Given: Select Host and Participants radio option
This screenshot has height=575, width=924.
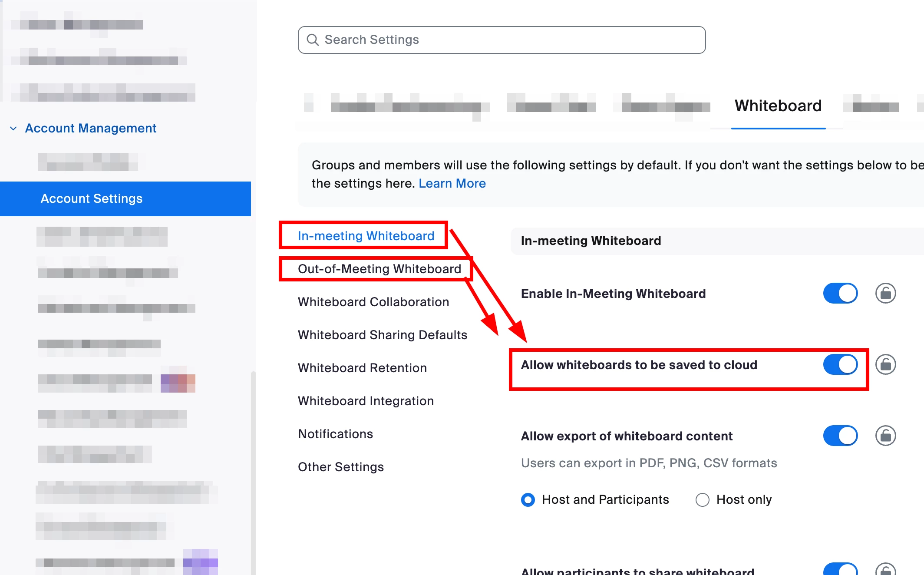Looking at the screenshot, I should tap(528, 500).
